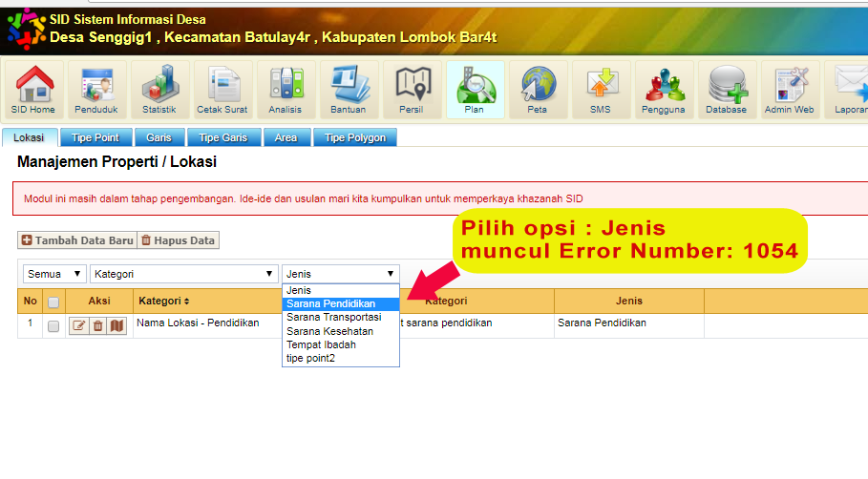Switch to the Tipe Polygon tab
This screenshot has height=479, width=868.
pyautogui.click(x=355, y=137)
